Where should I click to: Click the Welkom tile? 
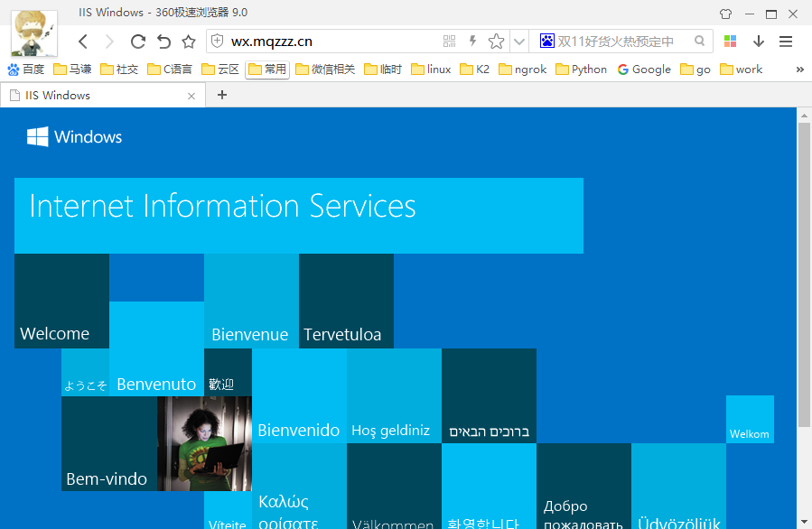[x=750, y=419]
